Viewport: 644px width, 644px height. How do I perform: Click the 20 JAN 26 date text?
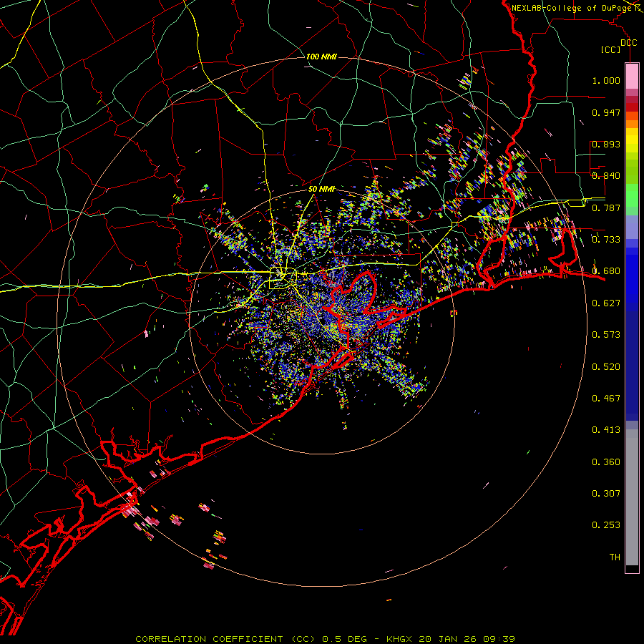448,639
